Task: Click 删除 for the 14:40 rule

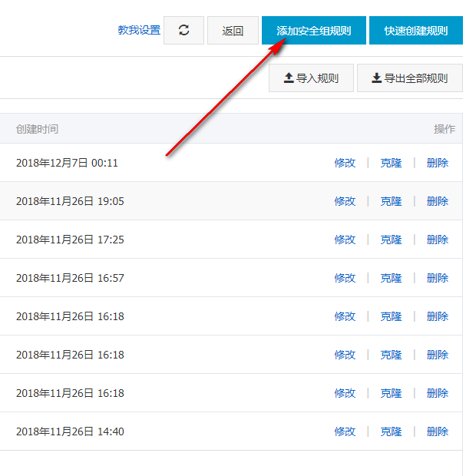Action: (438, 431)
